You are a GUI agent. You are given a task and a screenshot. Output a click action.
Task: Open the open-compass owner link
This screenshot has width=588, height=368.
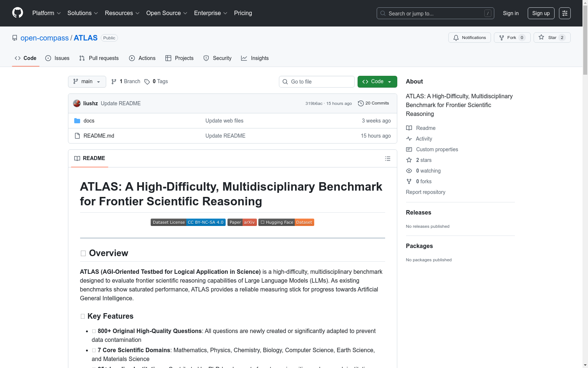click(x=44, y=38)
